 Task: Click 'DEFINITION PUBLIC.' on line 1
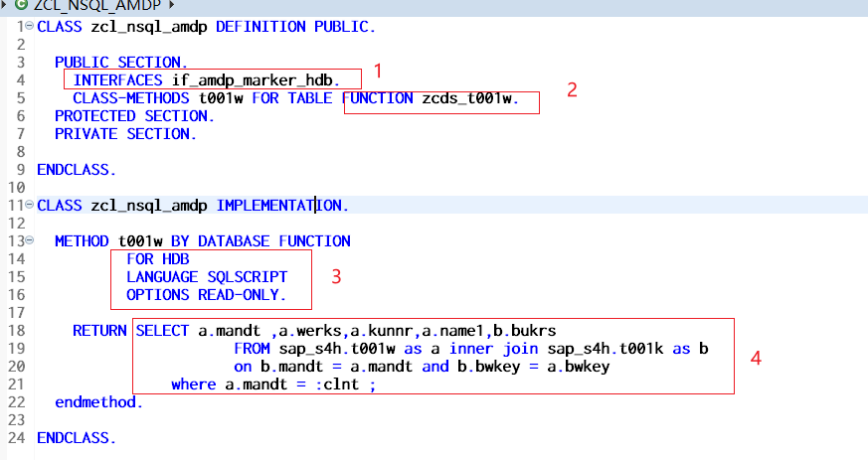(296, 27)
